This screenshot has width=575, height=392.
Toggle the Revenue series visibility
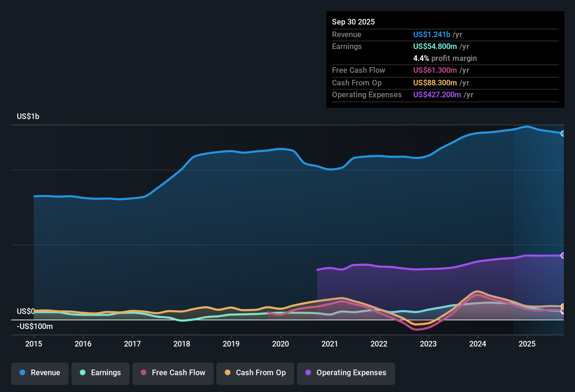coord(40,373)
